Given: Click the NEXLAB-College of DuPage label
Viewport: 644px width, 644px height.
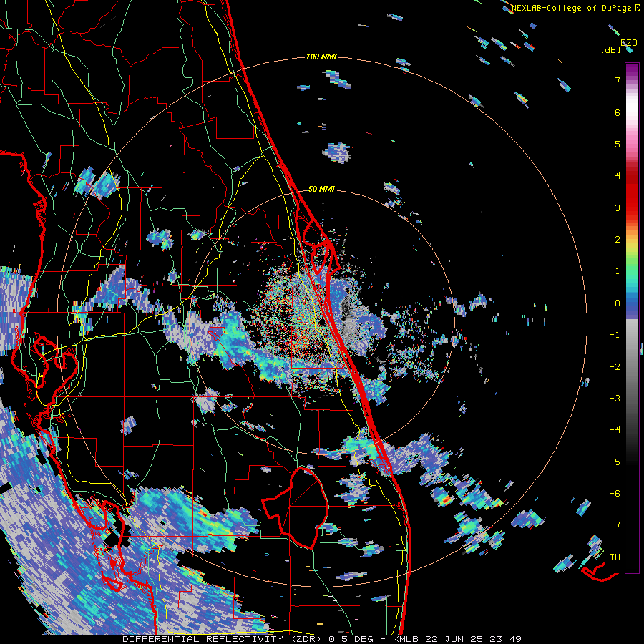Looking at the screenshot, I should pos(572,8).
